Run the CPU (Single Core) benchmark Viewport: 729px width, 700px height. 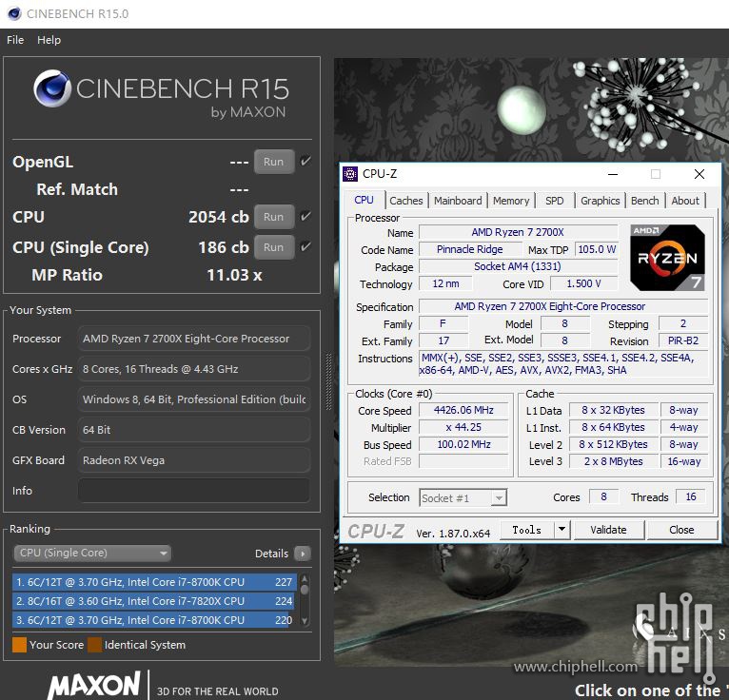(274, 247)
